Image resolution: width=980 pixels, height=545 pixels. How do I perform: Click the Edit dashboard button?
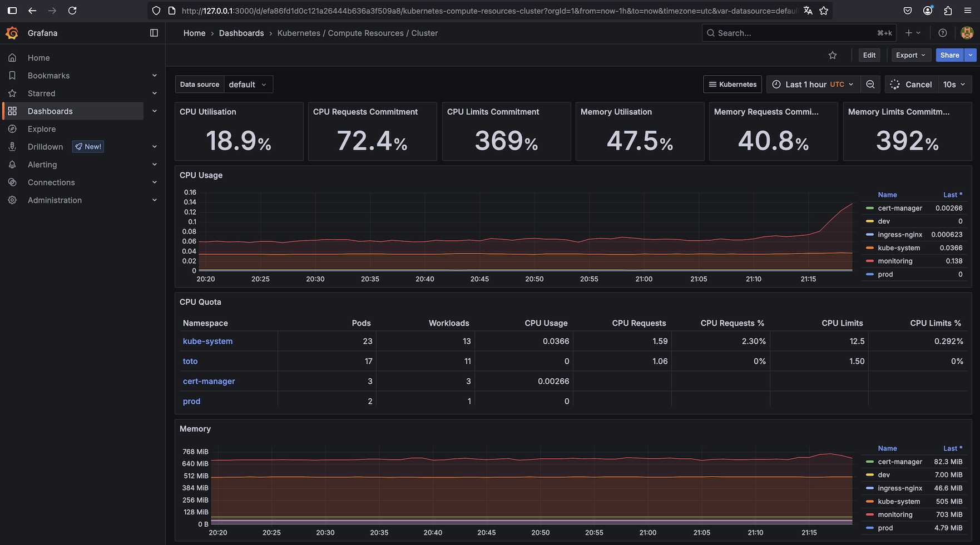pos(869,55)
